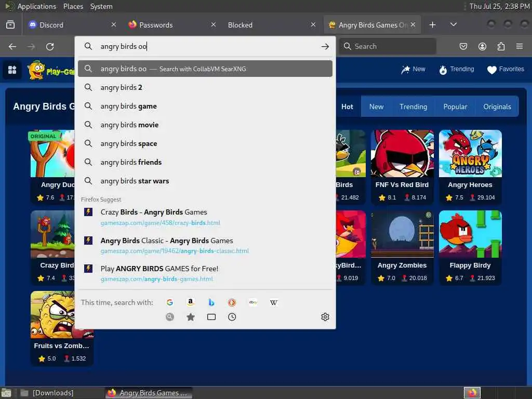Choose 'Search with CollabVM SearXNG' row

(x=205, y=69)
